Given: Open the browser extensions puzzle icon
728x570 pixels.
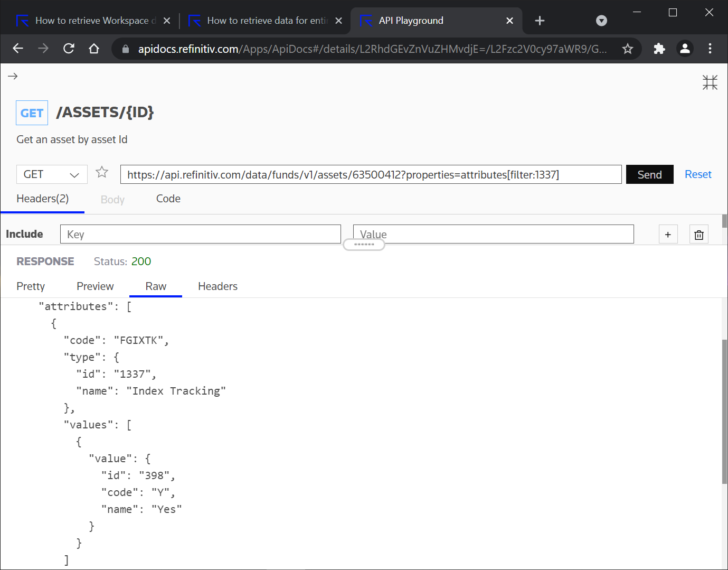Looking at the screenshot, I should (659, 49).
